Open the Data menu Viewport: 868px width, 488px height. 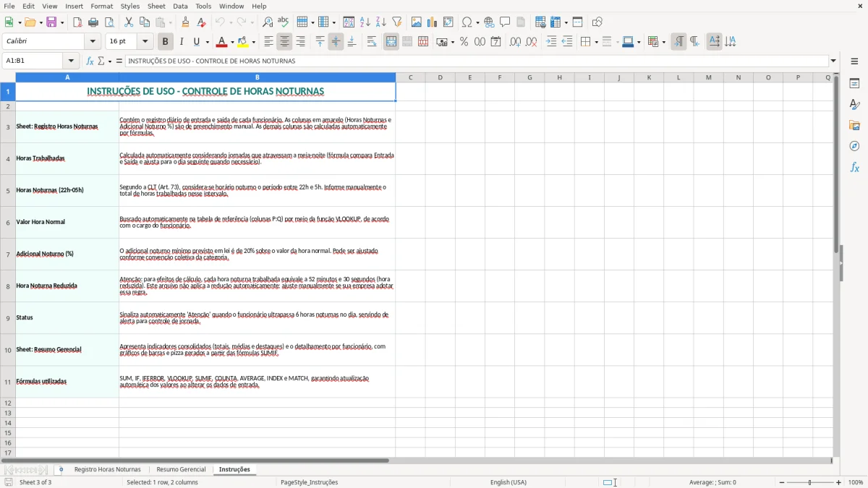point(180,6)
